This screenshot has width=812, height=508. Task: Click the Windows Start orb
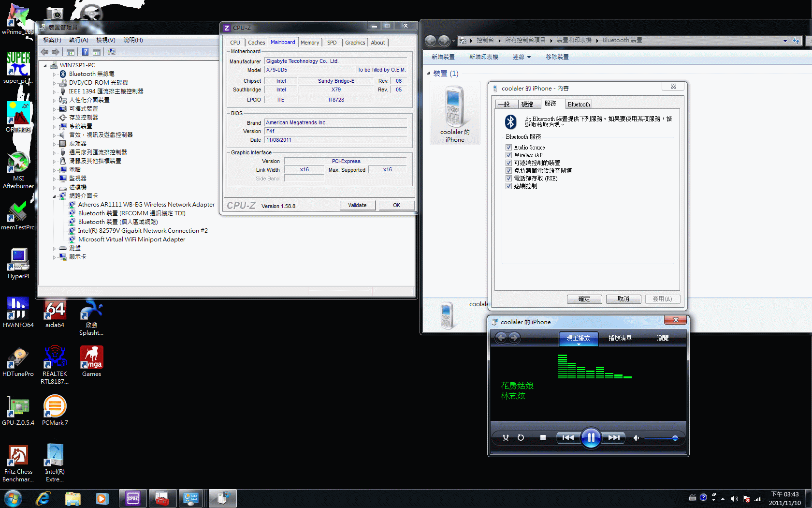[13, 498]
